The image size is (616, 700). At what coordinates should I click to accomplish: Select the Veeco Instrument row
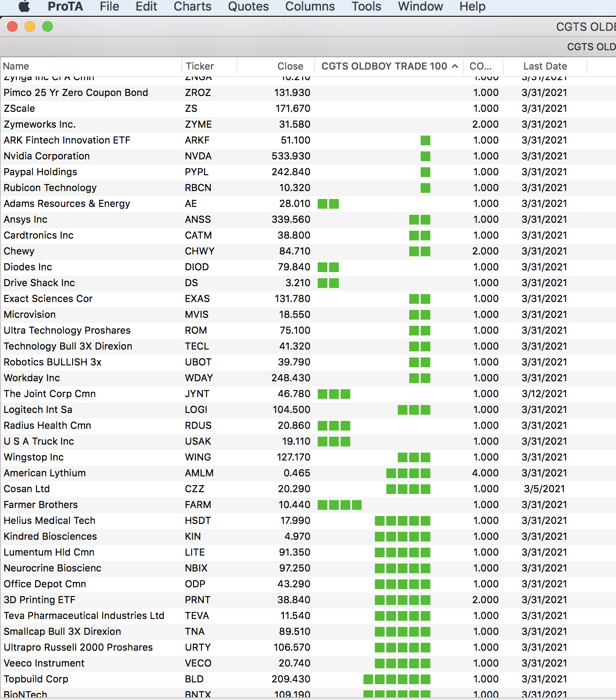[x=308, y=663]
